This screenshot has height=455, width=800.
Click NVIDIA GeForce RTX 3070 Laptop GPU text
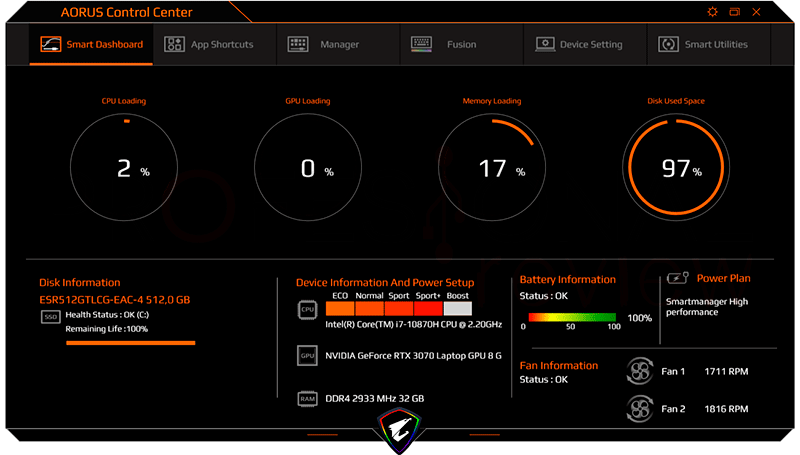tap(413, 356)
